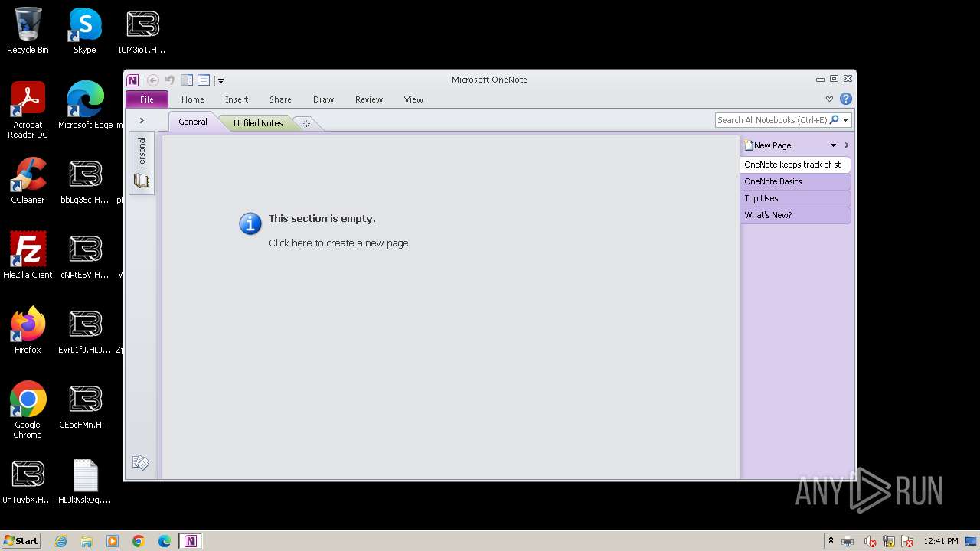The height and width of the screenshot is (551, 980).
Task: Click the OneNote app icon in title bar
Action: pos(132,80)
